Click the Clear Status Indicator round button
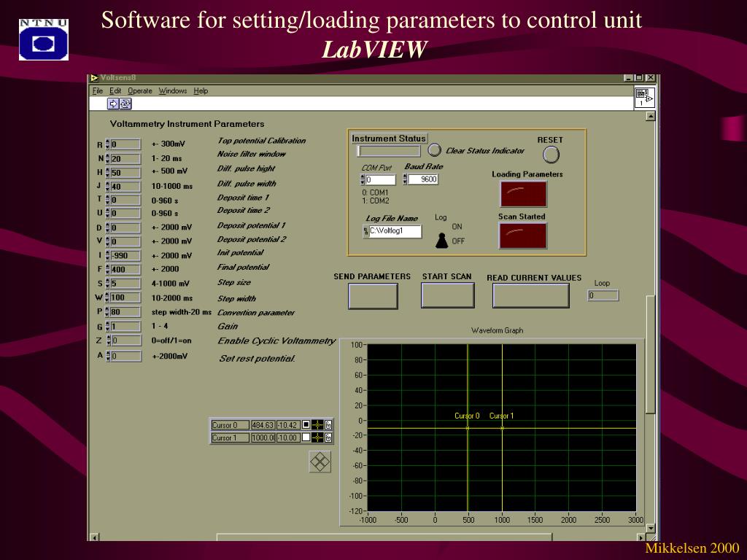747x560 pixels. point(434,150)
